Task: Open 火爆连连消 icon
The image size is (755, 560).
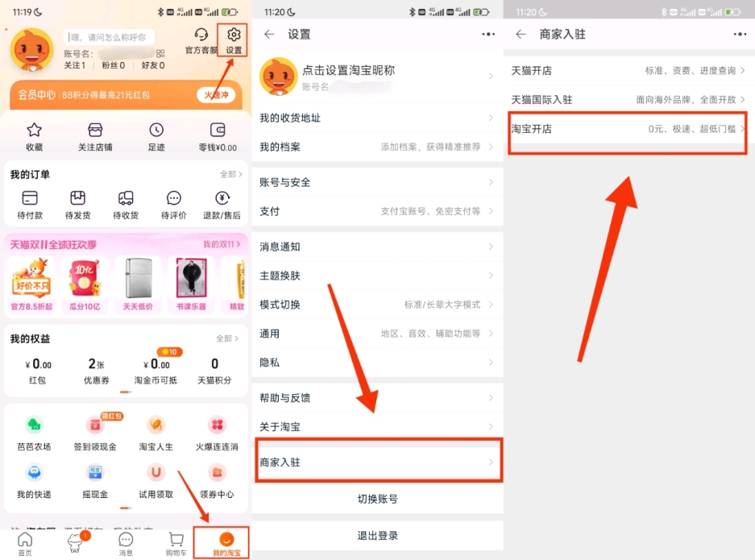Action: (x=218, y=425)
